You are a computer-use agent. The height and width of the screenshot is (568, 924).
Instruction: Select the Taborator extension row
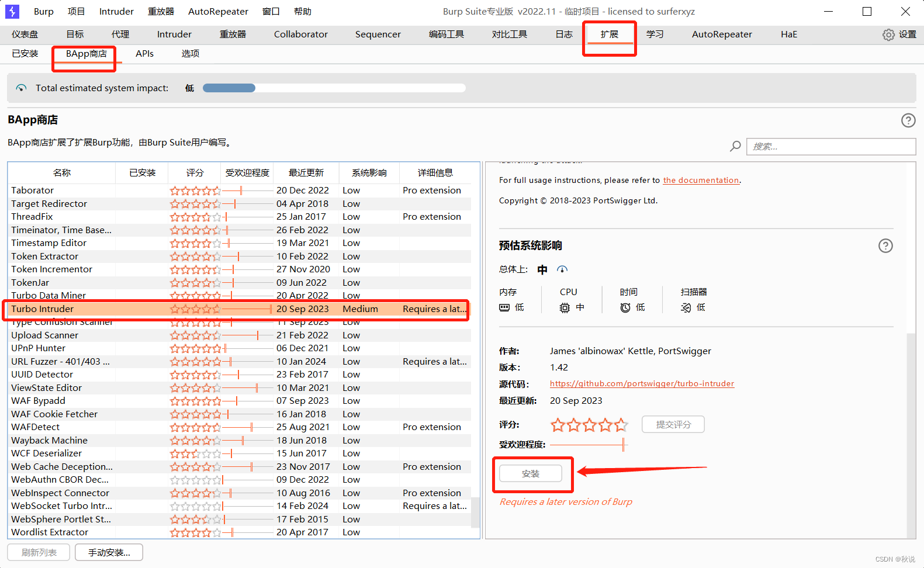[x=240, y=191]
